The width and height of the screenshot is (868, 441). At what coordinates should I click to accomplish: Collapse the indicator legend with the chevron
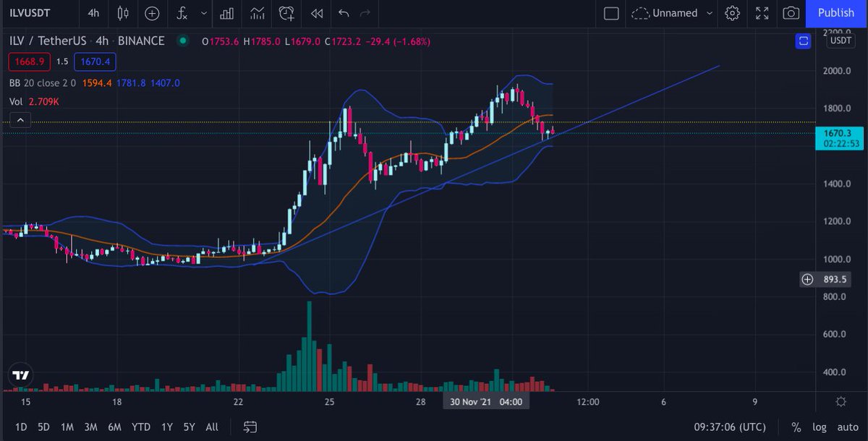[20, 119]
